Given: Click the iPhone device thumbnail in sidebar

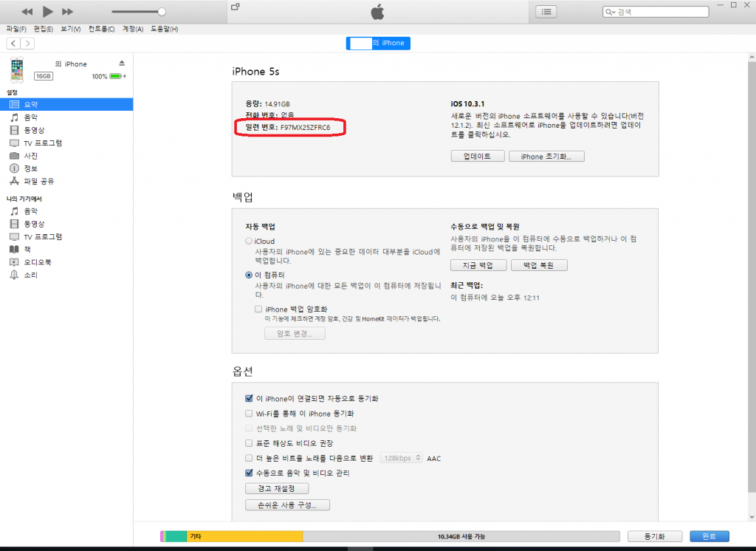Looking at the screenshot, I should click(17, 70).
